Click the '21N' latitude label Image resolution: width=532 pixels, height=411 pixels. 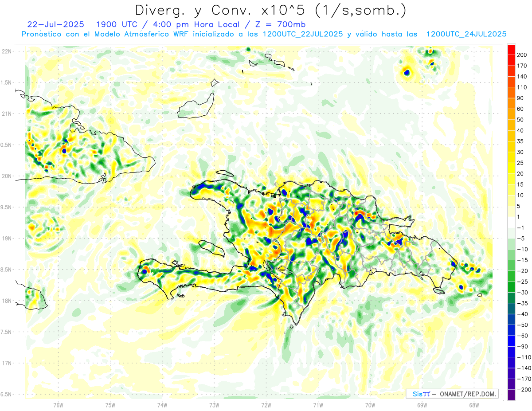[6, 114]
